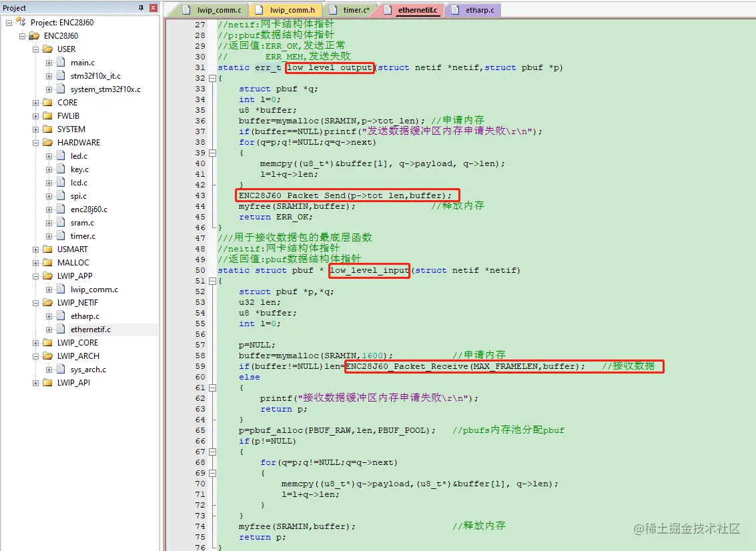Image resolution: width=756 pixels, height=551 pixels.
Task: Open lwip_comm.c under LWIP_APP
Action: coord(94,290)
